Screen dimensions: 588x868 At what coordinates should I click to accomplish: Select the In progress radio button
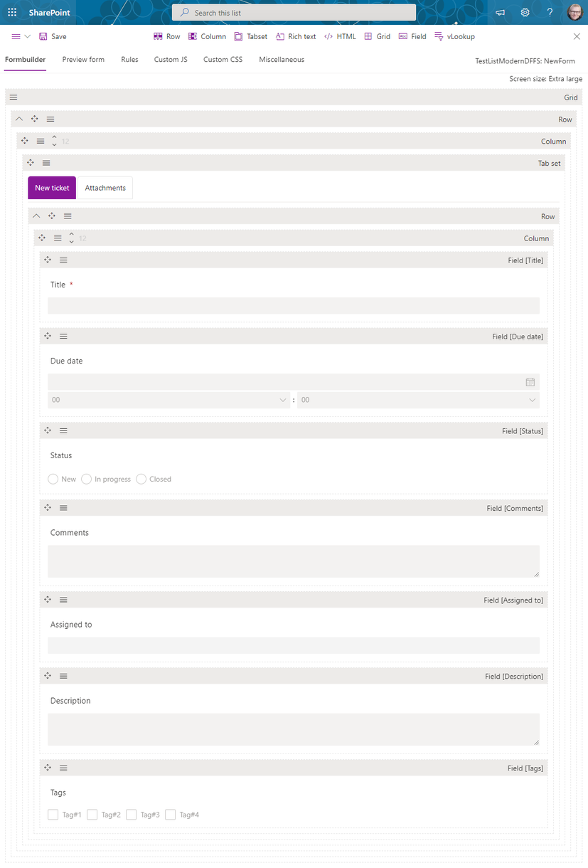coord(87,479)
